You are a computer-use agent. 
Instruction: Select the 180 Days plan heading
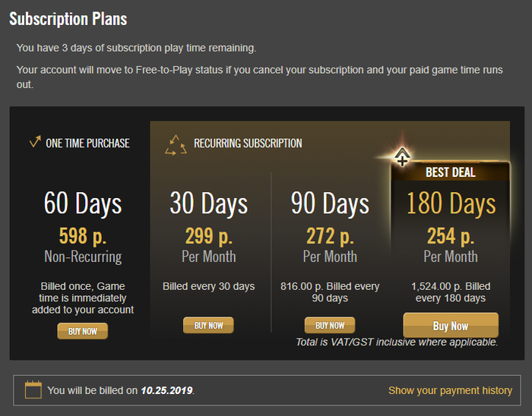pyautogui.click(x=451, y=203)
